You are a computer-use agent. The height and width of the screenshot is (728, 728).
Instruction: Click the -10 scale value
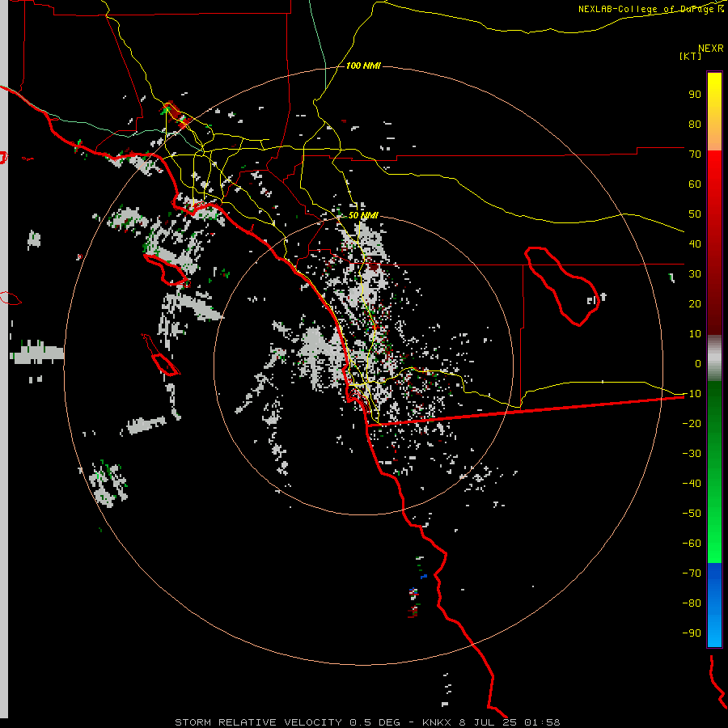click(692, 394)
